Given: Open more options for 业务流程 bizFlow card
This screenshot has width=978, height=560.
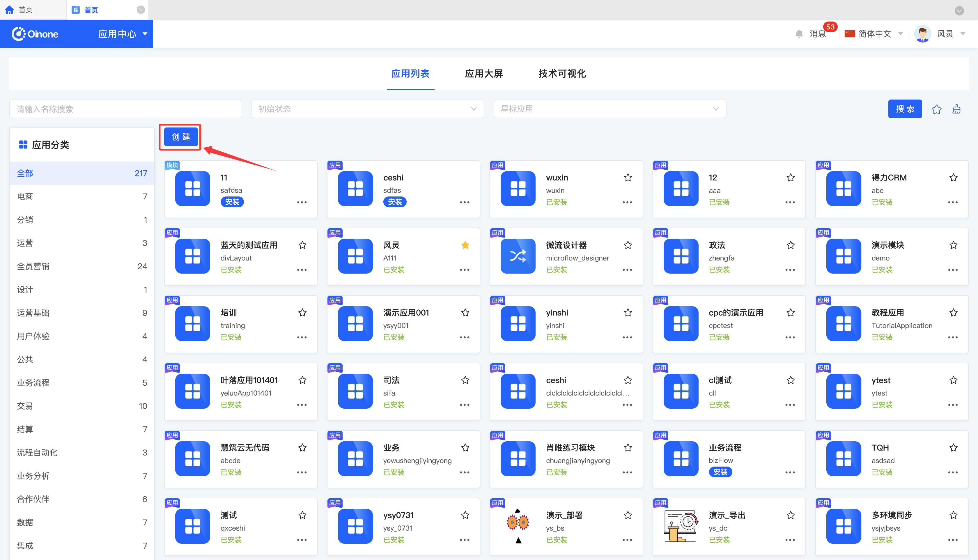Looking at the screenshot, I should pos(790,472).
